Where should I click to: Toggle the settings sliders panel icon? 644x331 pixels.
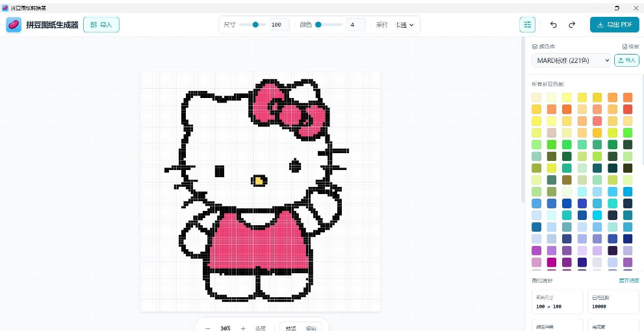[528, 25]
